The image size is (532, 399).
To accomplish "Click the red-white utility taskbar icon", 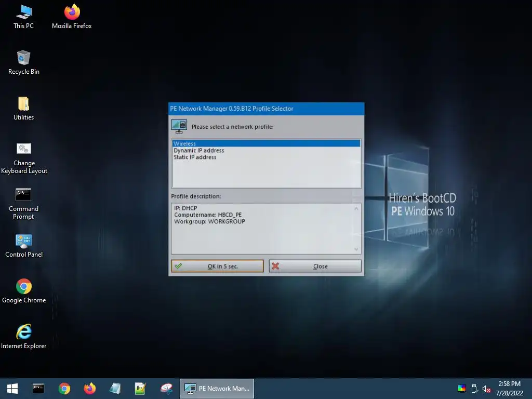I will tap(166, 389).
